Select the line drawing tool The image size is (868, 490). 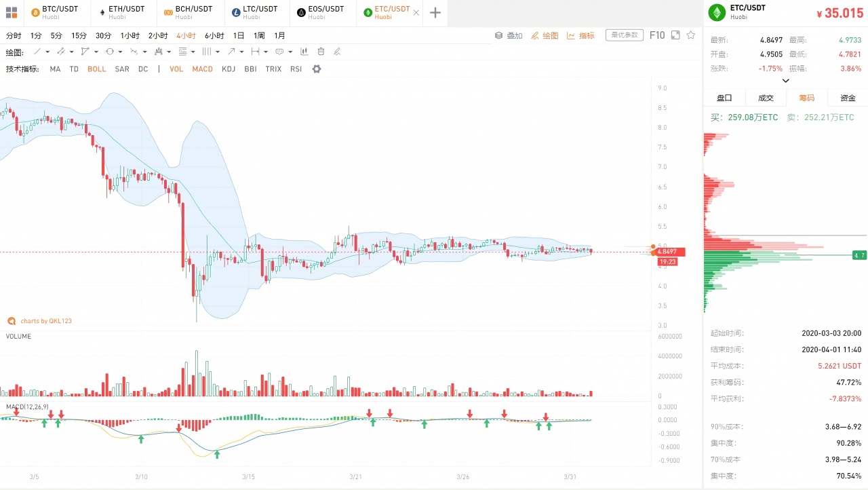[37, 52]
